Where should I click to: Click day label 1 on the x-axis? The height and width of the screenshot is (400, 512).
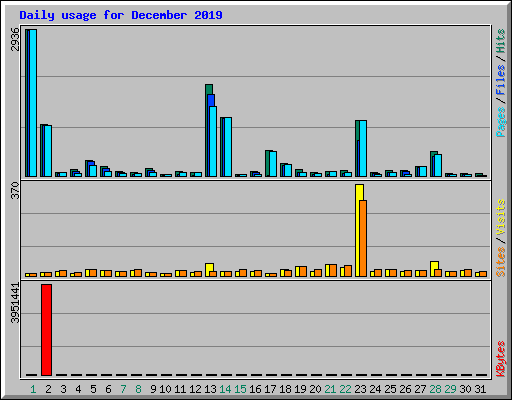tap(33, 389)
